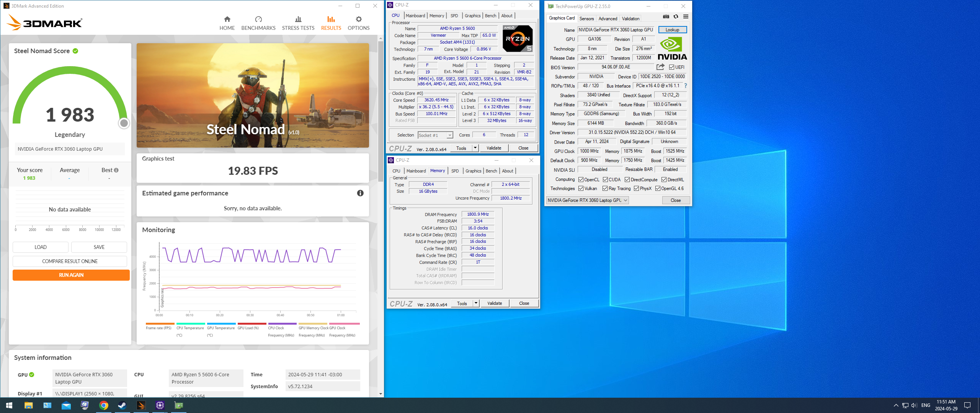Click the NVIDIA logo in GPU-Z
Viewport: 980px width, 413px height.
point(672,49)
